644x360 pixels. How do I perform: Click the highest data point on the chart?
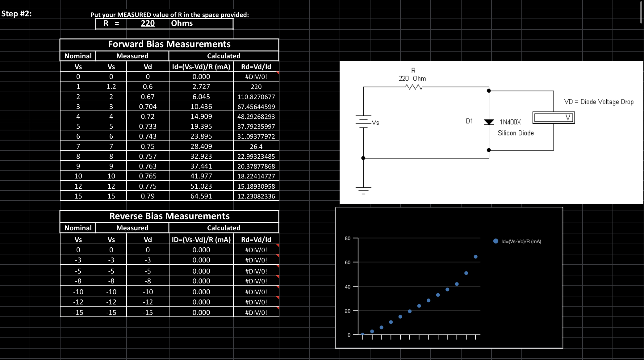pos(475,257)
